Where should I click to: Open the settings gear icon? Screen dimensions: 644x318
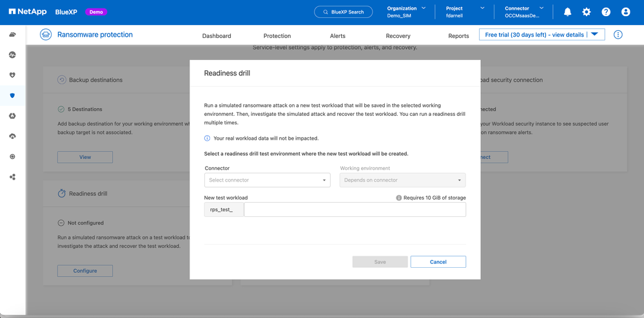pos(586,12)
